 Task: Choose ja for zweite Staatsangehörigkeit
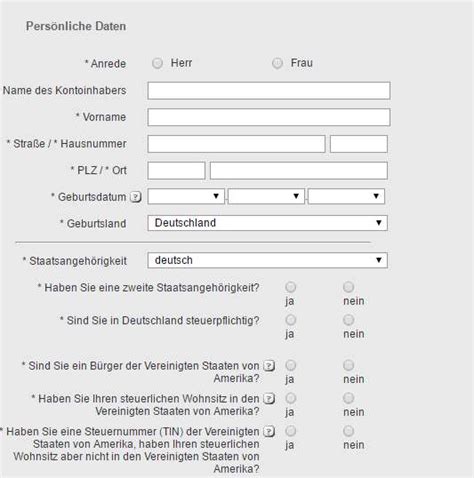pyautogui.click(x=291, y=287)
